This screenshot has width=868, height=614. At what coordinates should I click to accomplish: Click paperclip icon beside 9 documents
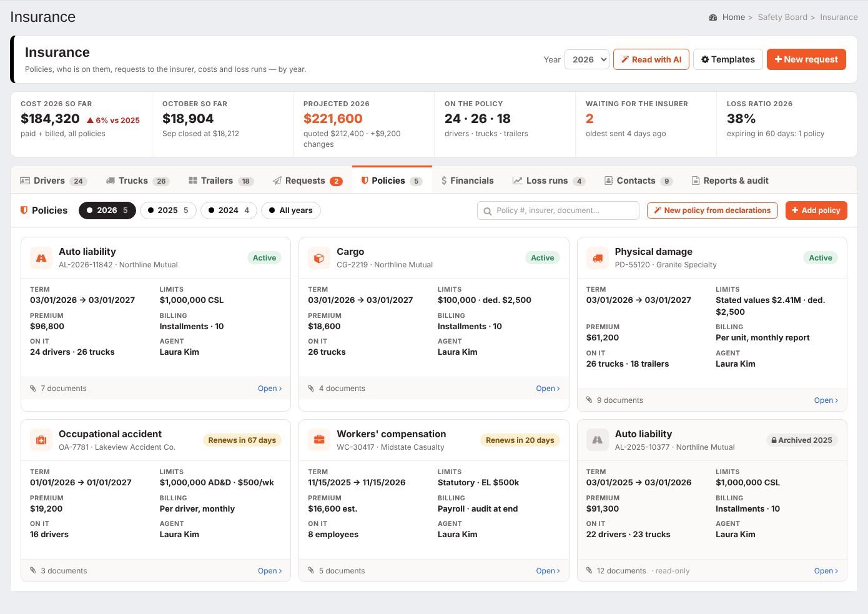pos(589,400)
